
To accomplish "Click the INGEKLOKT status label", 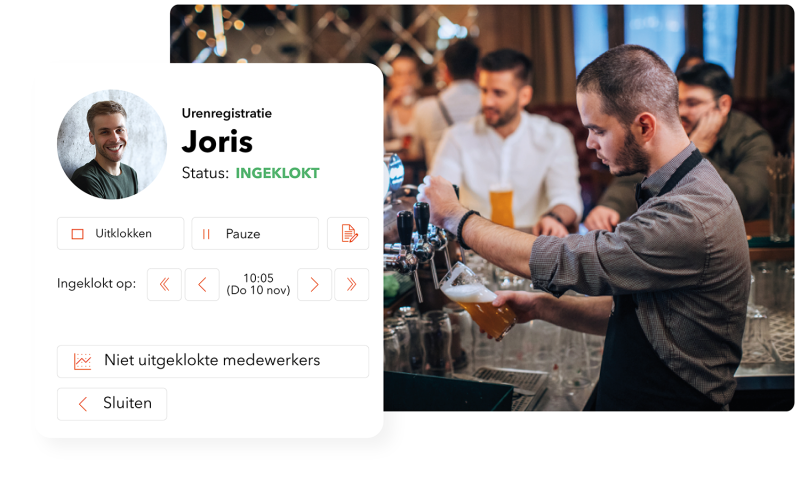I will click(277, 173).
